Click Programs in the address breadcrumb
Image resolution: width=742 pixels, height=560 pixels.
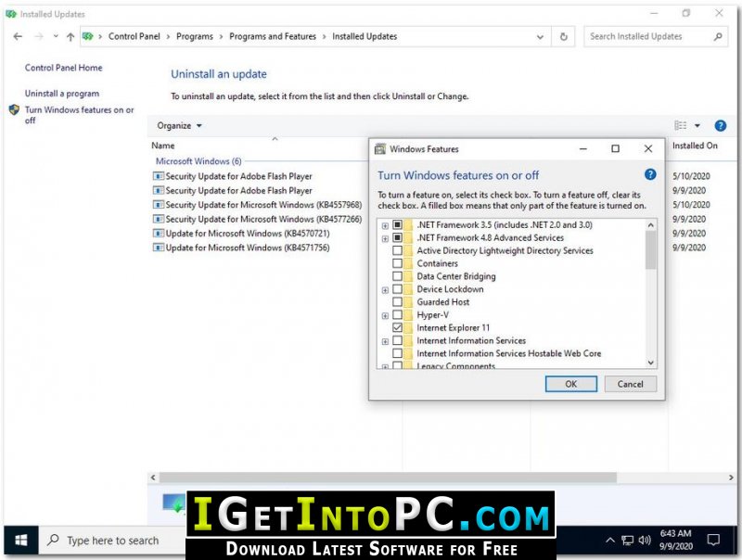(195, 36)
